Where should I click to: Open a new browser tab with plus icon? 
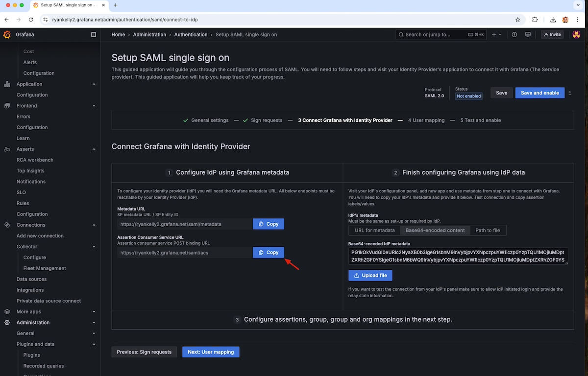click(116, 5)
